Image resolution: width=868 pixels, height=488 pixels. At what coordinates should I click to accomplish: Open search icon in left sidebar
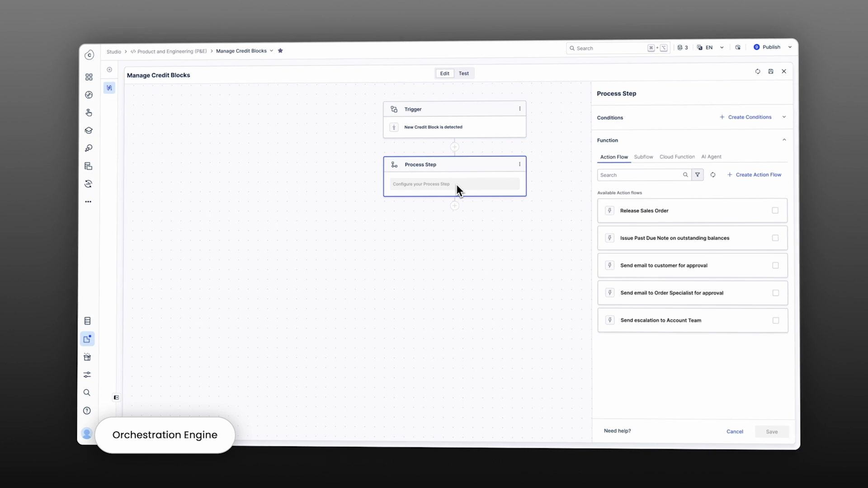coord(87,393)
